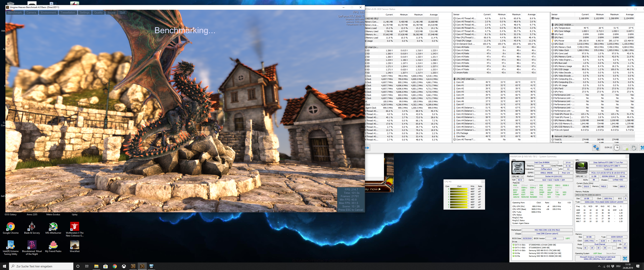The image size is (644, 270).
Task: Click the blue collapse arrows icon in sensor window
Action: tap(367, 148)
